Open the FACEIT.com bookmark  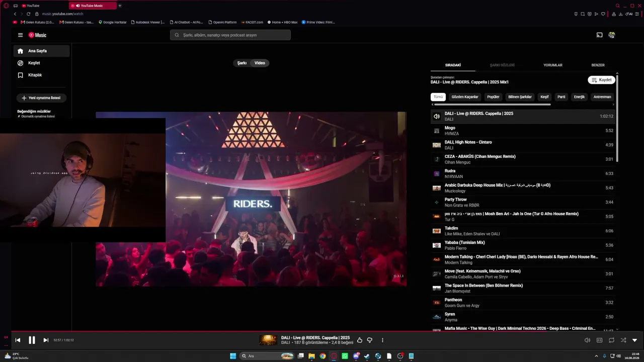(x=252, y=22)
